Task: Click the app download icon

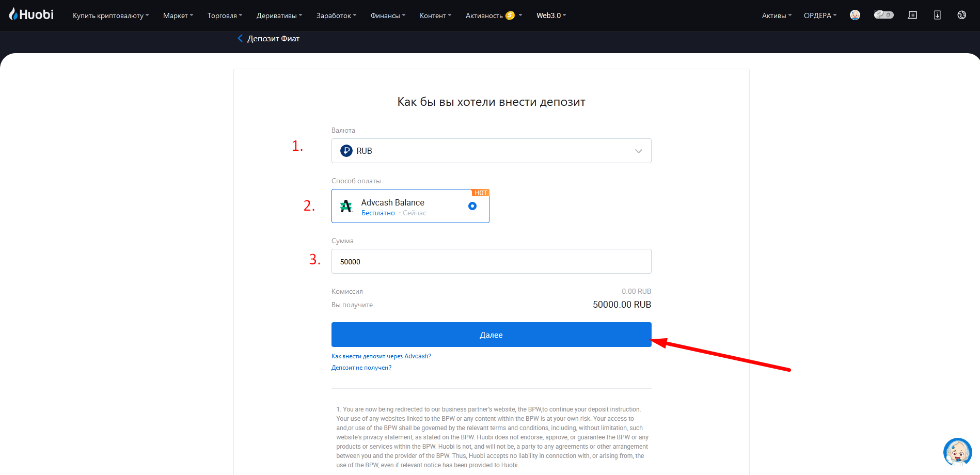Action: coord(937,15)
